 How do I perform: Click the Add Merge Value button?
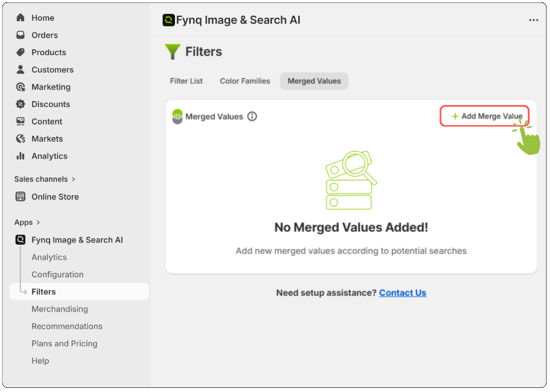point(484,116)
